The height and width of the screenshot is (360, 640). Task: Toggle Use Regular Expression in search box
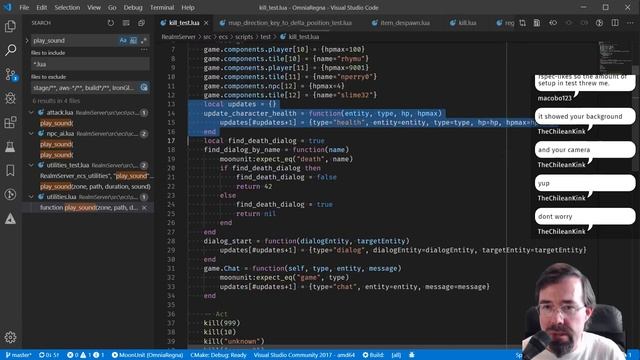click(x=144, y=40)
